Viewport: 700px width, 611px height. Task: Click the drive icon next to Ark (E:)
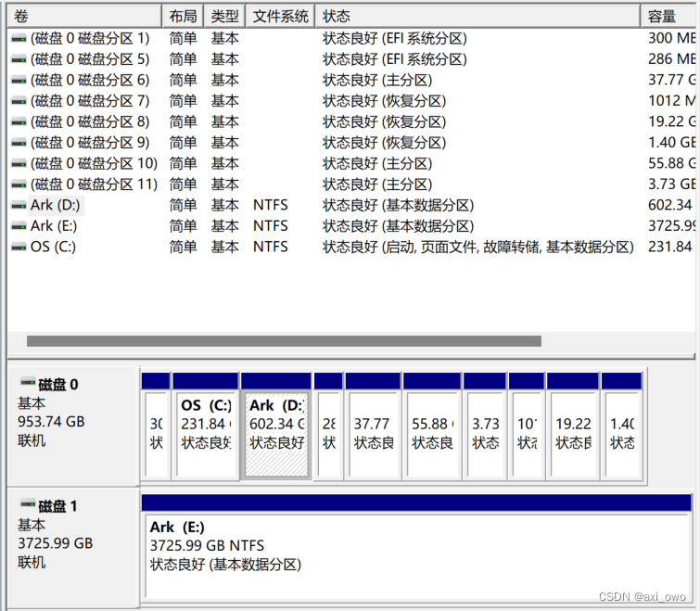pos(19,226)
